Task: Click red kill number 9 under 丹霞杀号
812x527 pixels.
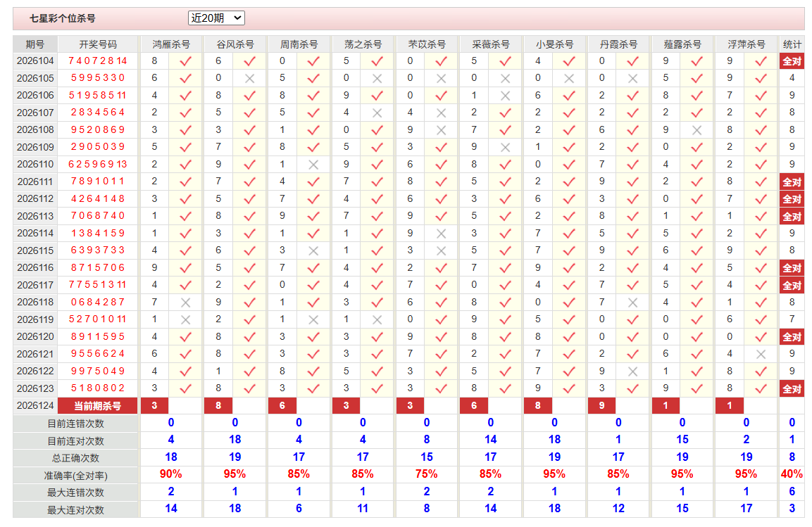Action: 601,406
